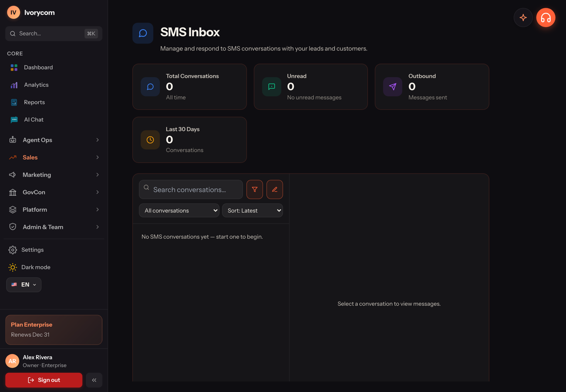Expand the Marketing section
Viewport: 566px width, 392px height.
pos(54,175)
